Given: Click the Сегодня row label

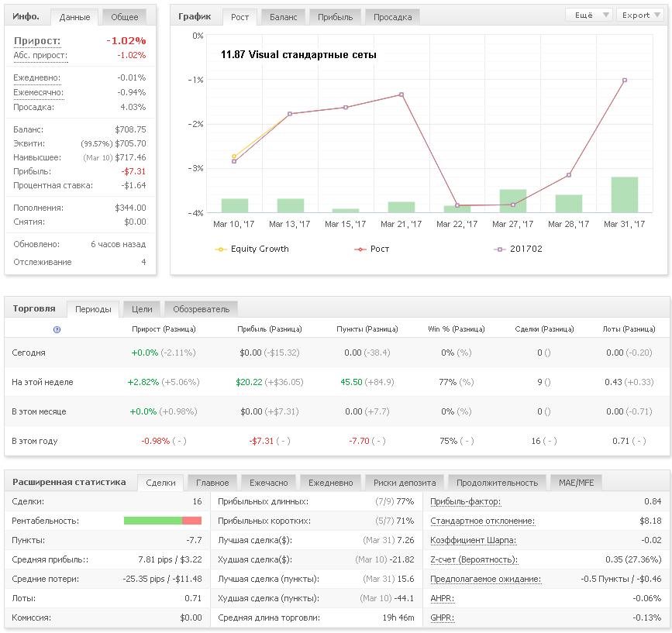Looking at the screenshot, I should click(29, 353).
